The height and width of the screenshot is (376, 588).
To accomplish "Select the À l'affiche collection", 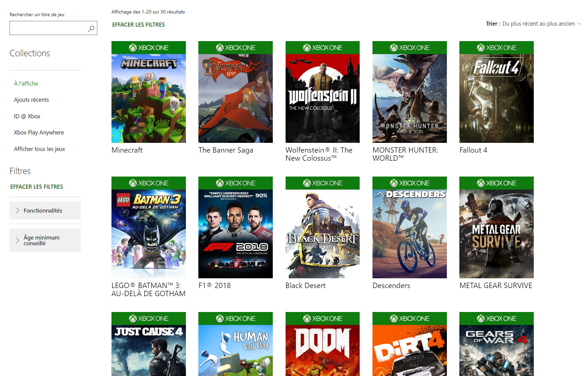I will click(26, 84).
